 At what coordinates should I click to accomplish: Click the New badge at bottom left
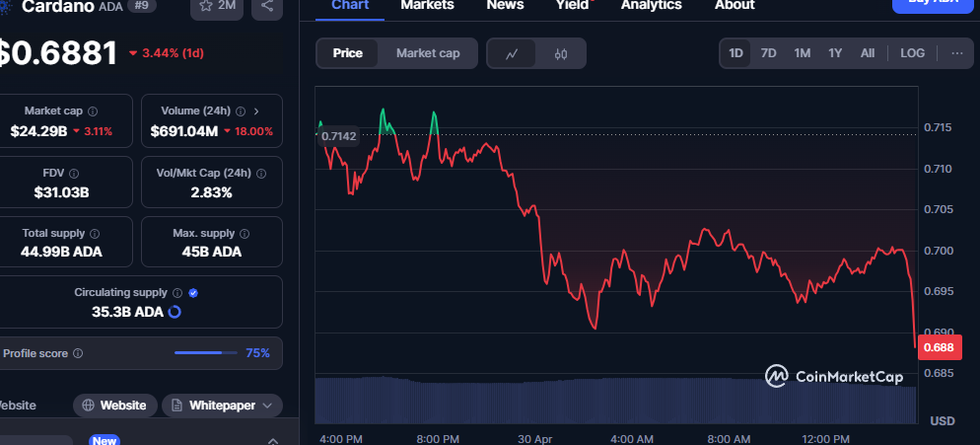pyautogui.click(x=104, y=441)
